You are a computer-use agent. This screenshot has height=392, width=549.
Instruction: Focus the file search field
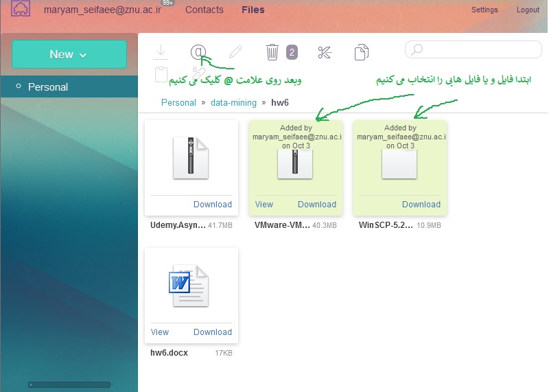(474, 49)
